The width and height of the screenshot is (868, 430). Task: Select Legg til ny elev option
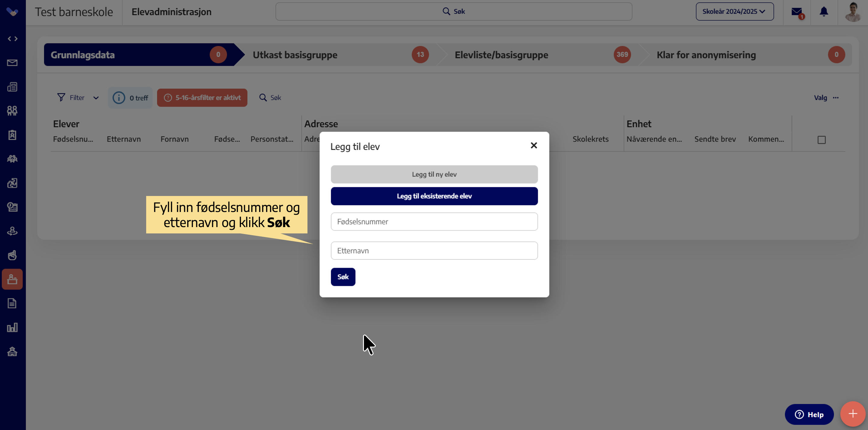coord(434,174)
